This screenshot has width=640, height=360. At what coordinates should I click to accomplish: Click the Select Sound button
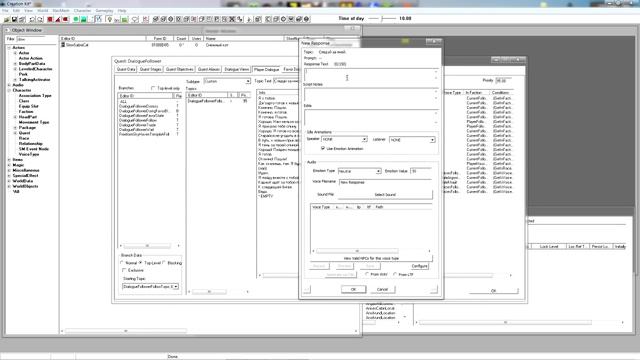tap(385, 195)
